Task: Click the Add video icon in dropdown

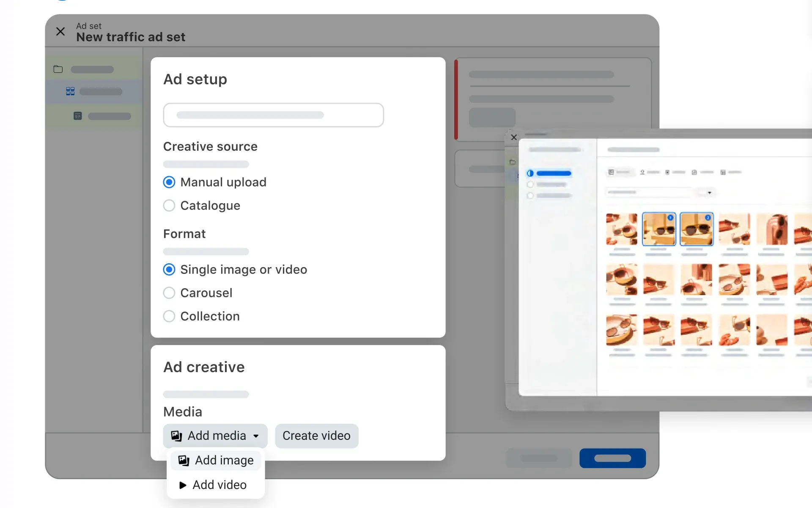Action: point(184,485)
